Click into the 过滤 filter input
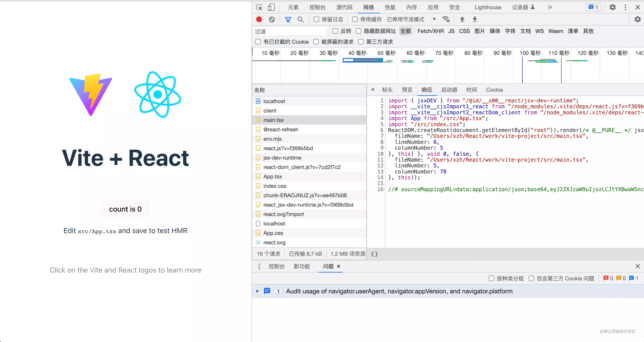644x342 pixels. 290,31
